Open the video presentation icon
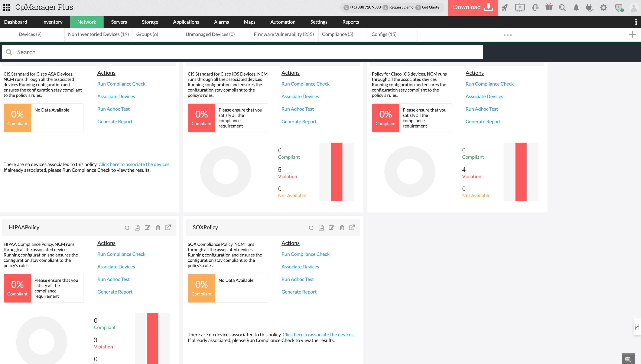Screen dimensions: 641x364 point(520,8)
